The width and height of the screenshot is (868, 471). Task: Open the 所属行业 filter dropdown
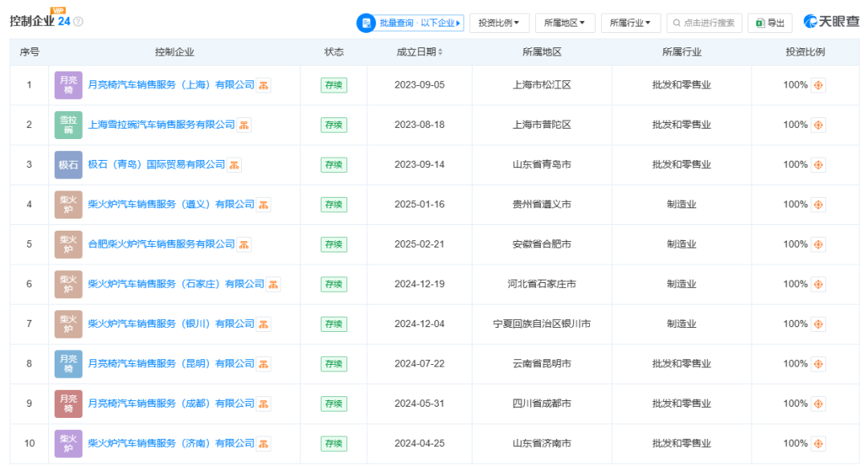(x=630, y=23)
